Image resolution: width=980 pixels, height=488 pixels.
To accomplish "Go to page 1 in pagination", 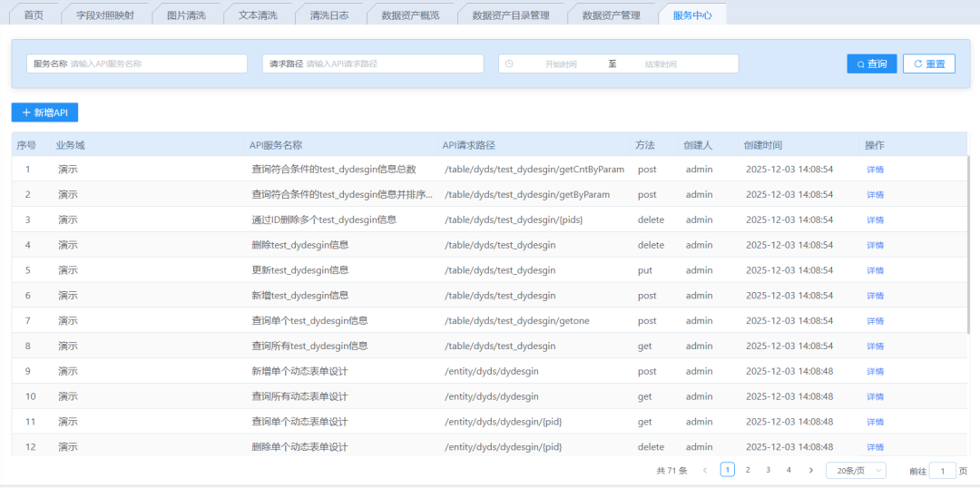I will [727, 470].
